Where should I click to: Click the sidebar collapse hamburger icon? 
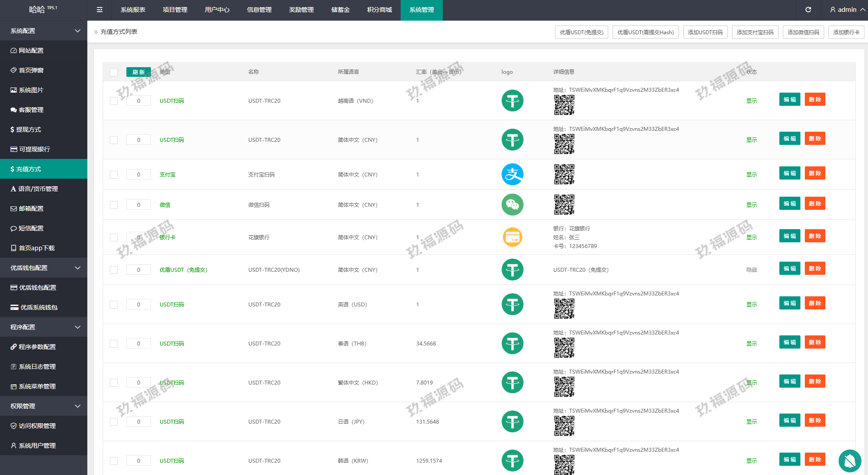(100, 10)
